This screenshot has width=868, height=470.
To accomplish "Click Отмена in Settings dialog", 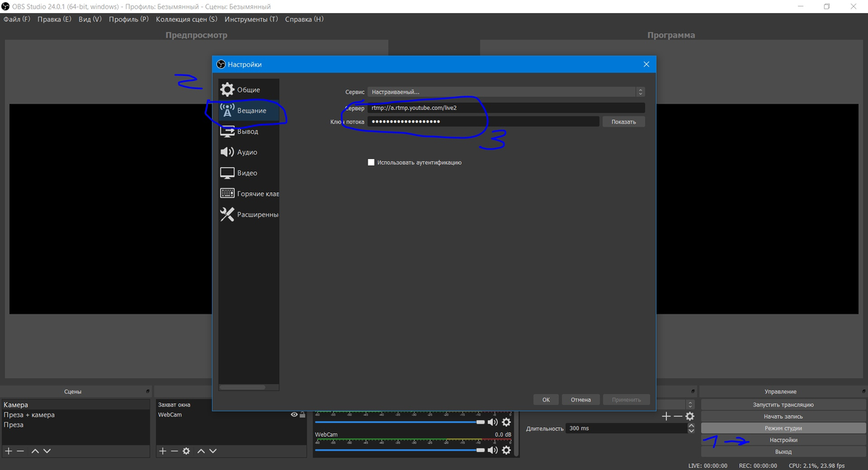I will [x=581, y=399].
